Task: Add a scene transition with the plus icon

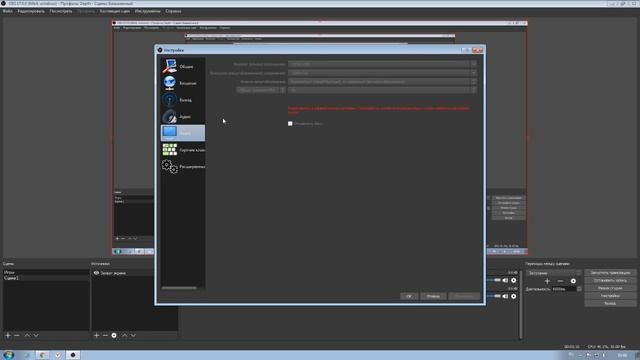Action: point(547,281)
